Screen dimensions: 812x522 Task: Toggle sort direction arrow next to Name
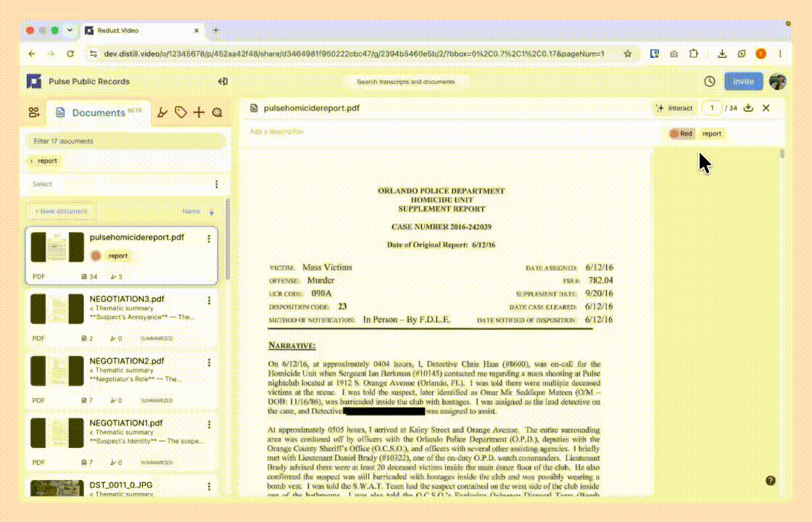click(x=211, y=212)
